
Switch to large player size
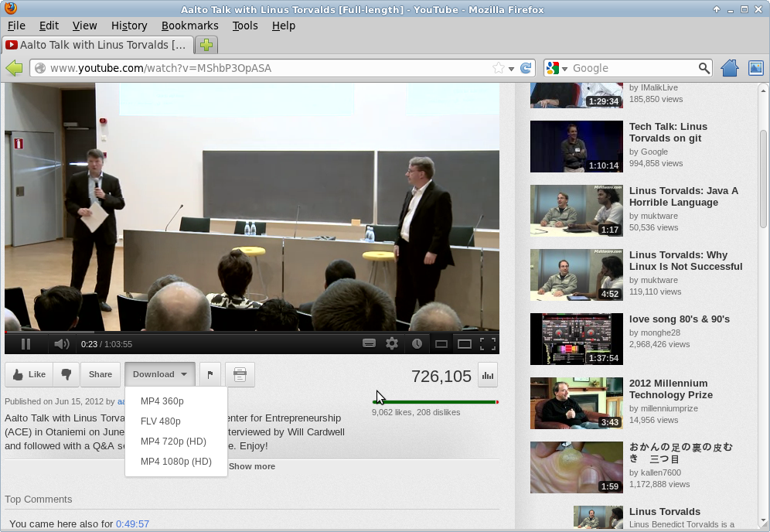coord(464,344)
